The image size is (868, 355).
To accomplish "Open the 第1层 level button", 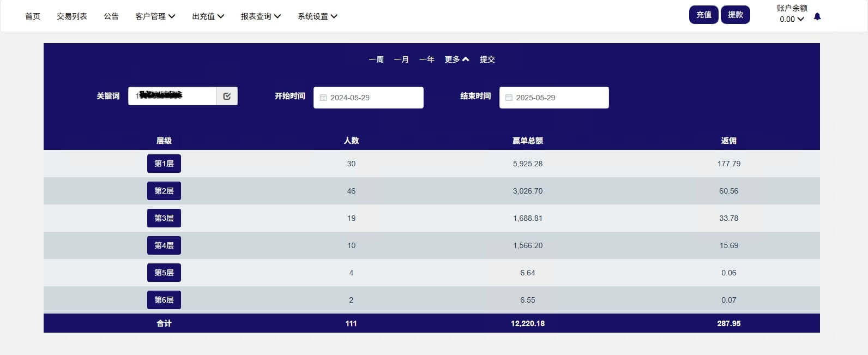I will (164, 164).
